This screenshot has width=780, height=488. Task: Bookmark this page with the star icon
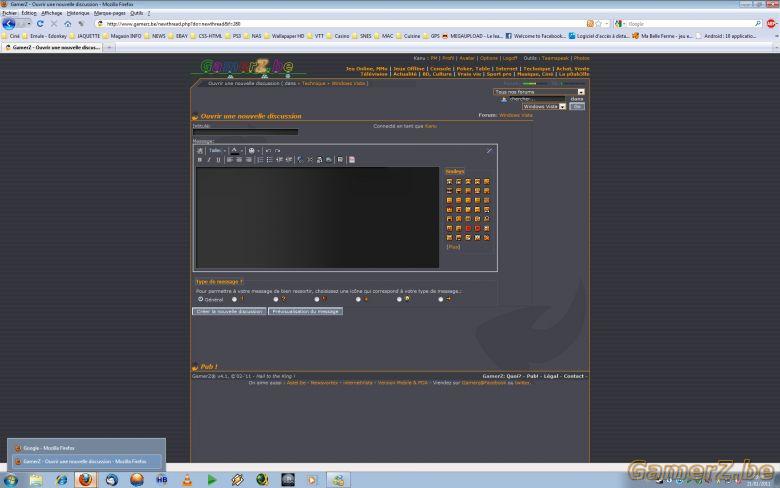coord(599,23)
